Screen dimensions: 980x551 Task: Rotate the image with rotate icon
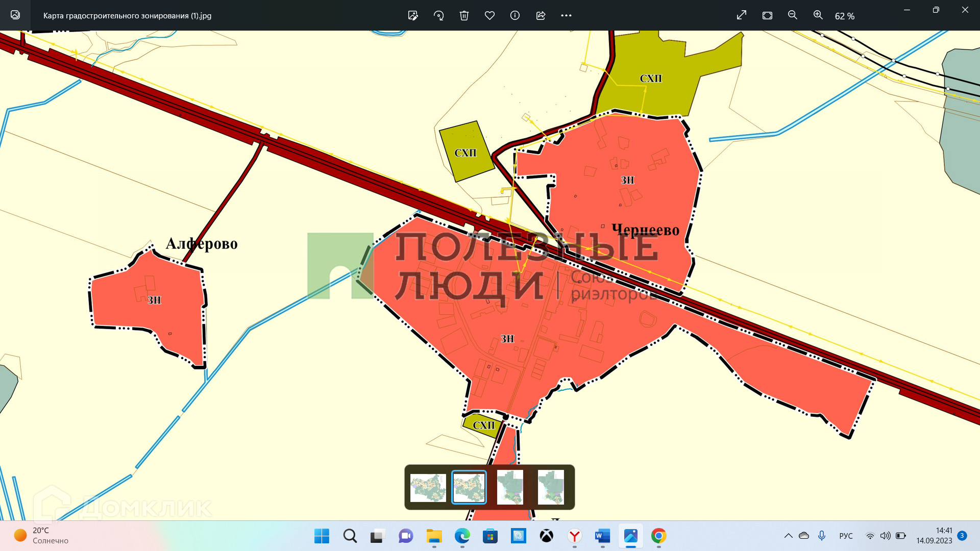click(x=438, y=15)
